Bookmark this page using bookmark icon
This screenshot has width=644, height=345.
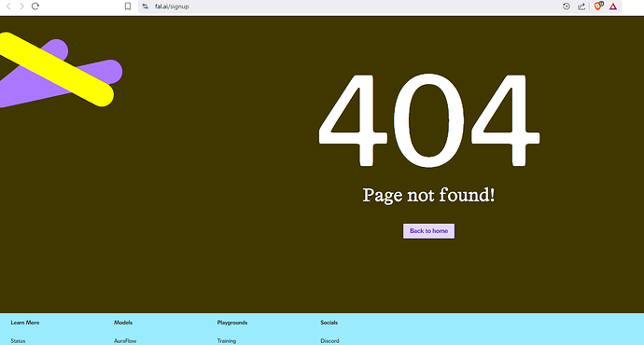(128, 7)
